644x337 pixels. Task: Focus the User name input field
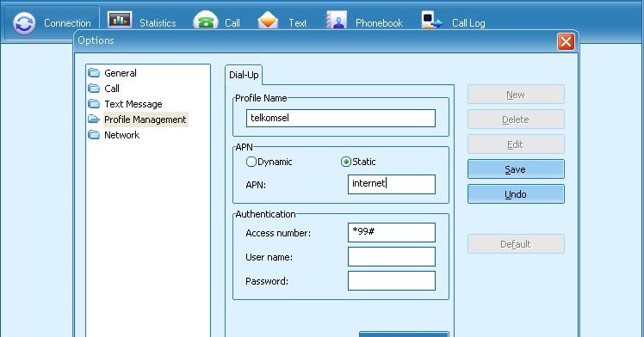pos(392,257)
